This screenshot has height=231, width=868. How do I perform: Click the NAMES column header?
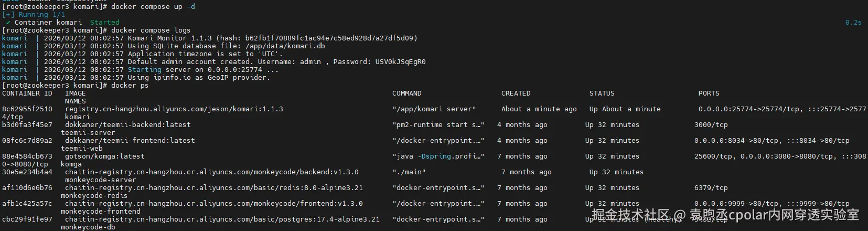[x=75, y=101]
